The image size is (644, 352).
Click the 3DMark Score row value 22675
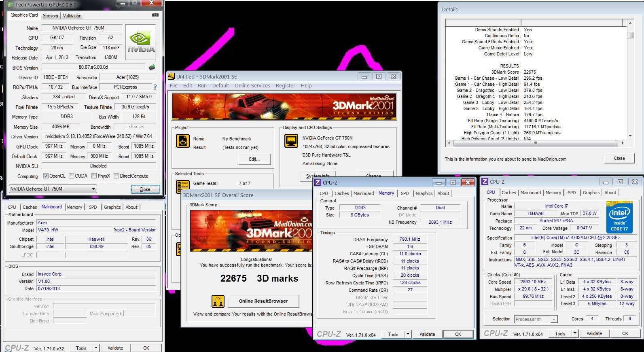point(530,72)
